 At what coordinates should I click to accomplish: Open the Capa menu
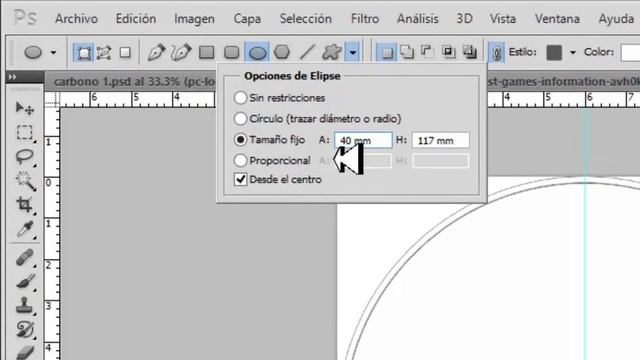coord(247,19)
